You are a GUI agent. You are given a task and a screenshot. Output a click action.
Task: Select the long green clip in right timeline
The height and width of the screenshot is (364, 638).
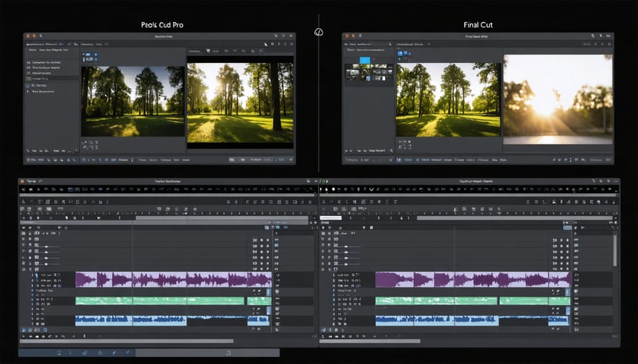click(436, 301)
